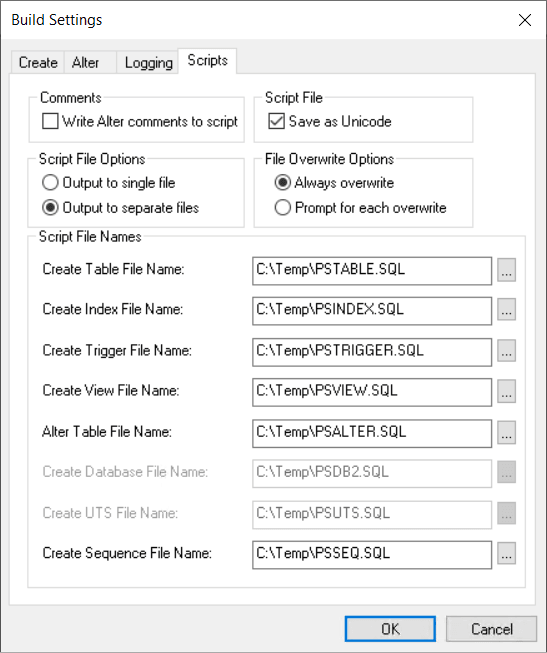Image resolution: width=547 pixels, height=653 pixels.
Task: Browse for the Create Table file
Action: pos(507,270)
